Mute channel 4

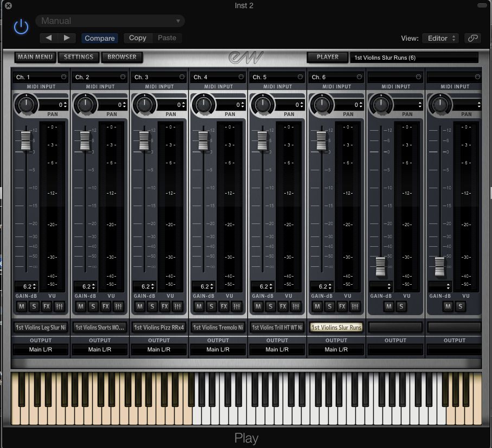(x=199, y=306)
